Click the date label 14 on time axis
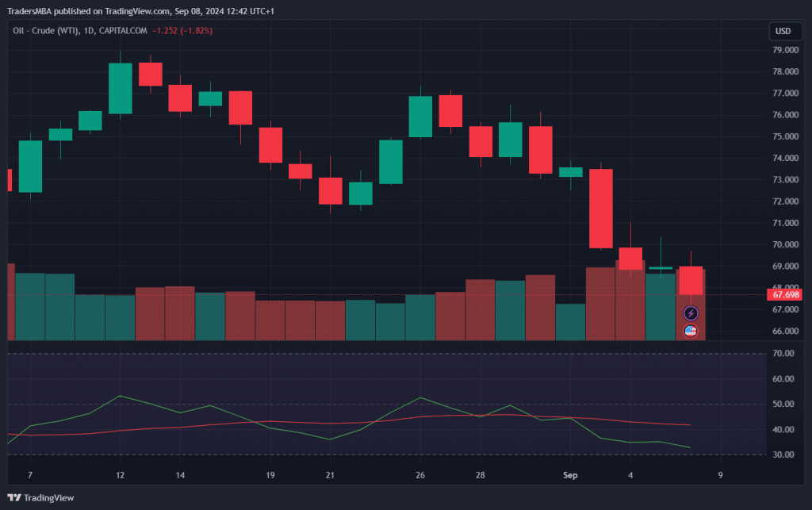This screenshot has width=812, height=510. coord(180,475)
